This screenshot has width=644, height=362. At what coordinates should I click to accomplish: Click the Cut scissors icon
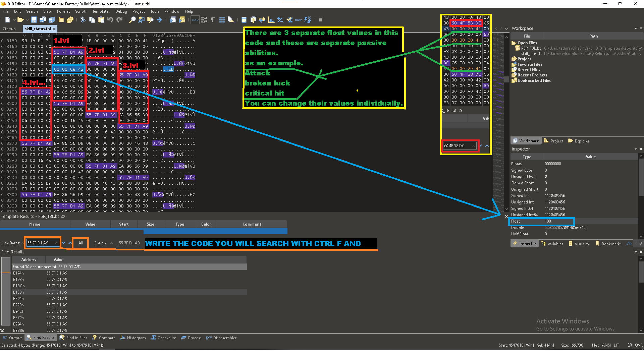point(83,20)
